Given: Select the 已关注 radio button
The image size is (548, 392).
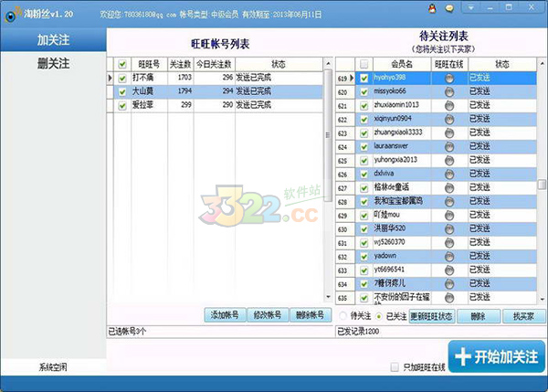Looking at the screenshot, I should pos(379,316).
